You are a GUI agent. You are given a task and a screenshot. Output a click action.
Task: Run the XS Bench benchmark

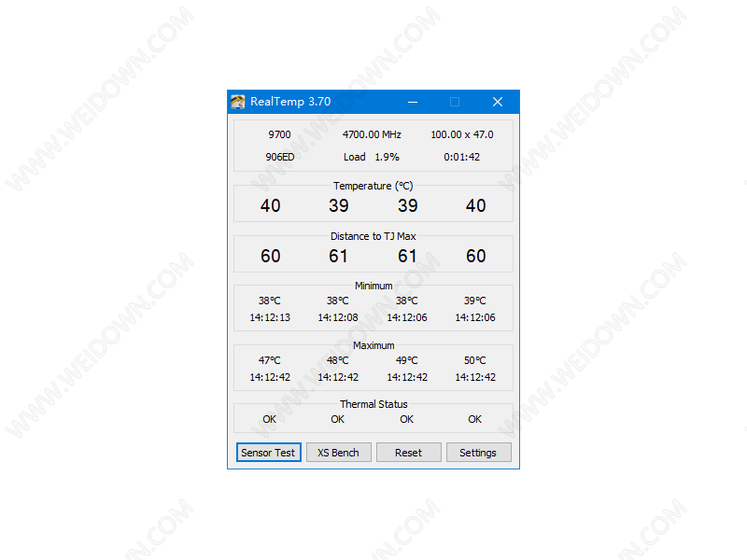point(338,453)
